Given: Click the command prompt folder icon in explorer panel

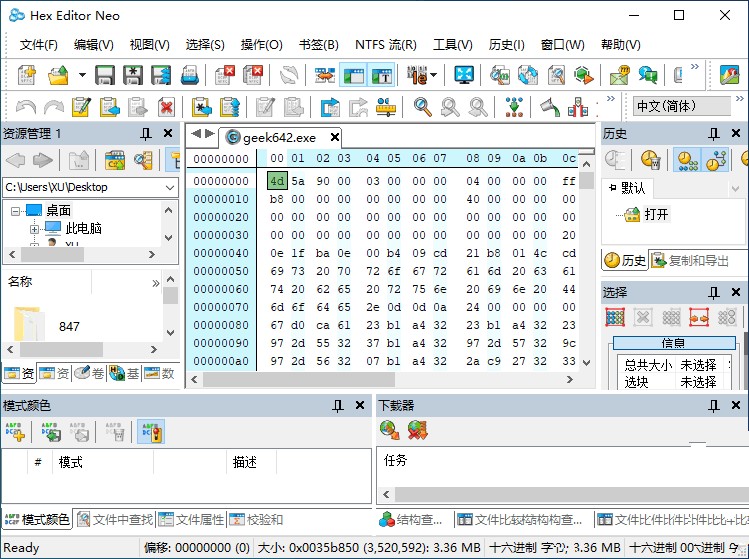Looking at the screenshot, I should [x=115, y=160].
